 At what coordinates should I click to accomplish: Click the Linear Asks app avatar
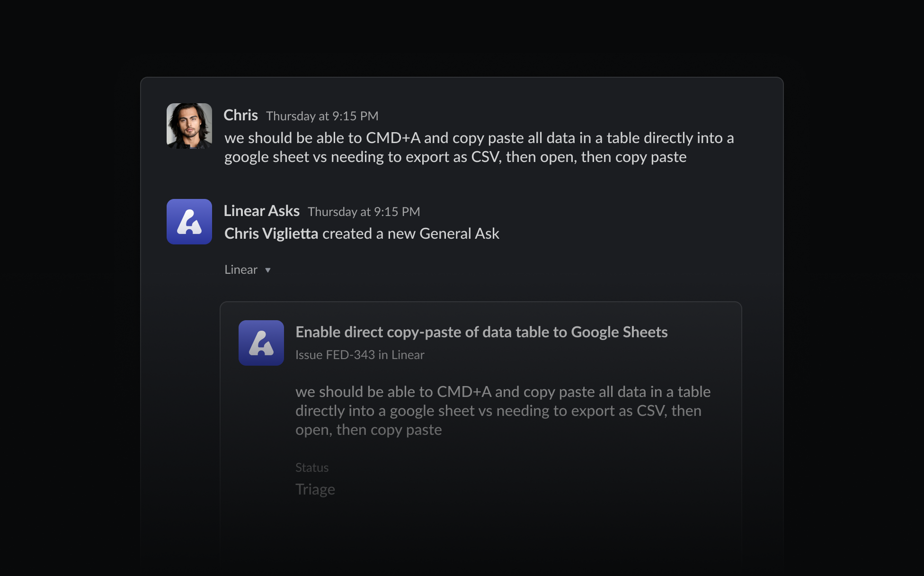pyautogui.click(x=189, y=222)
